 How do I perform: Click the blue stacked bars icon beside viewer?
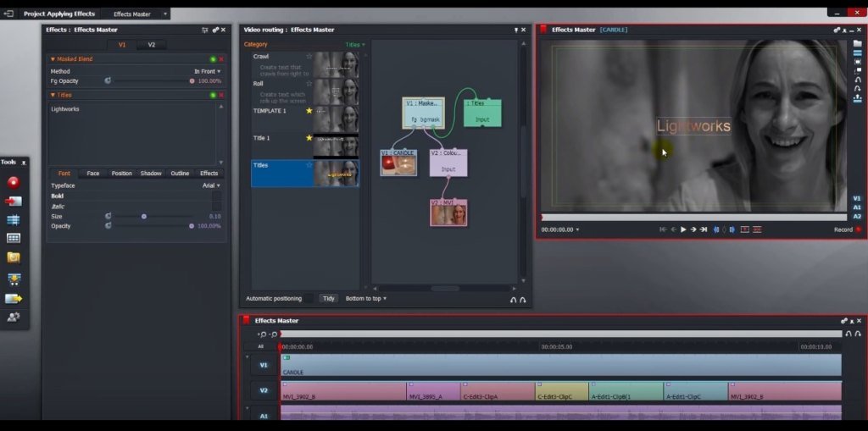coord(858,53)
